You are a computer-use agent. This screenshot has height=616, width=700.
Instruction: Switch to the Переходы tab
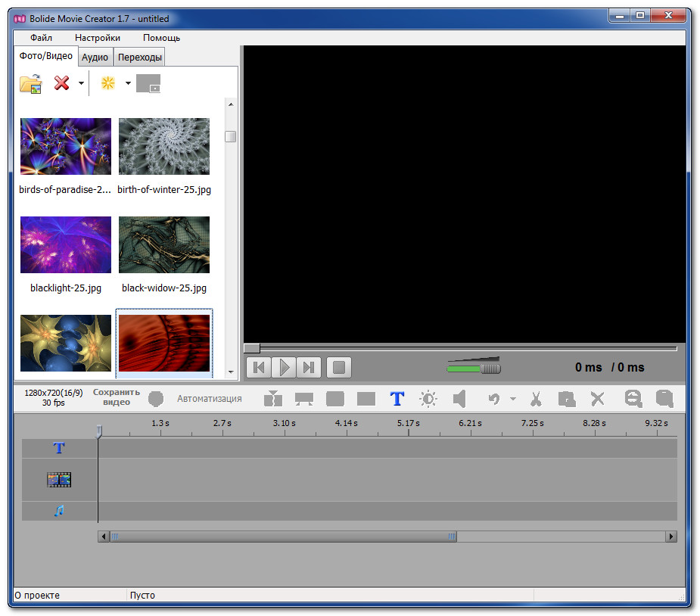(x=140, y=58)
